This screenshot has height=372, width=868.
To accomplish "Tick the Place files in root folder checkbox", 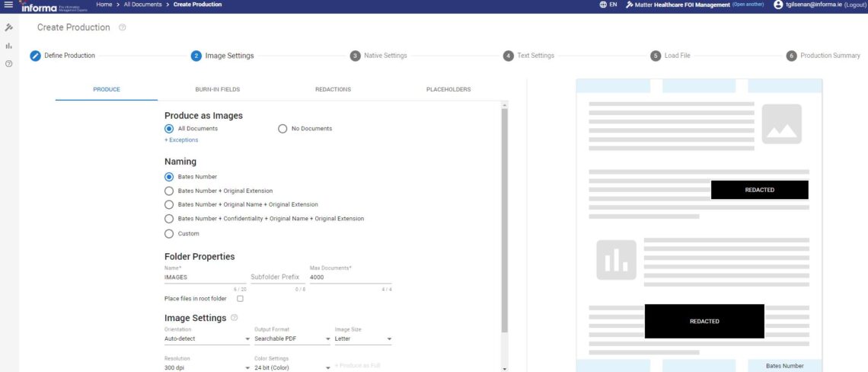I will click(240, 299).
